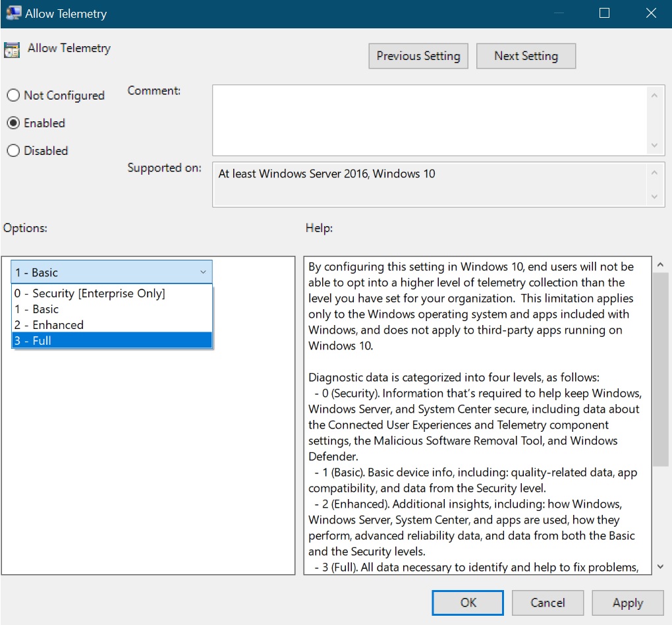Click the Help pane scrollbar thumb
This screenshot has height=625, width=672.
coord(660,369)
